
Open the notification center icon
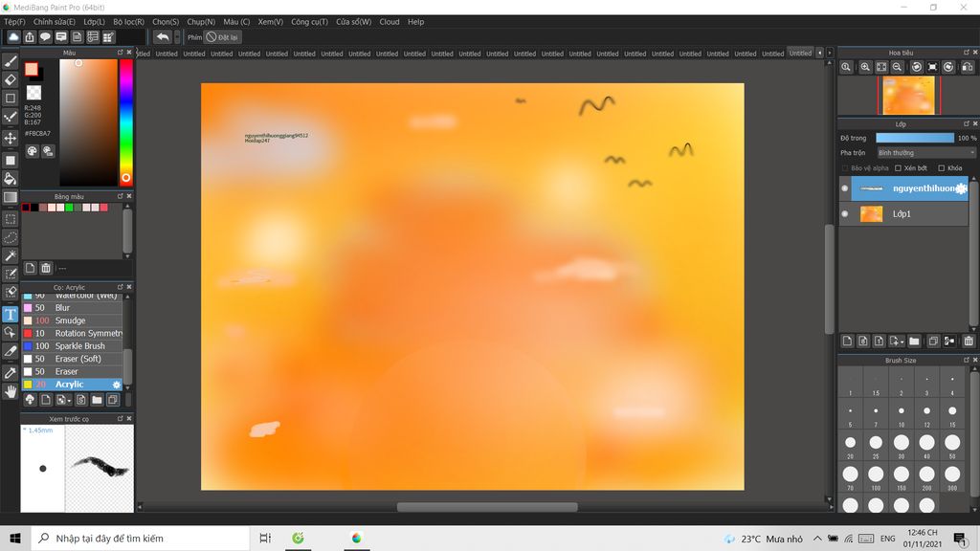[x=960, y=538]
